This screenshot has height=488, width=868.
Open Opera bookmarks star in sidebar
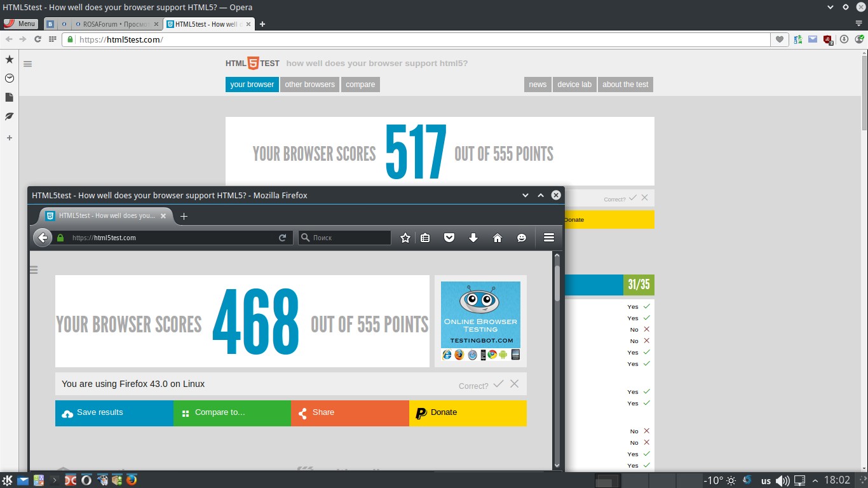(x=10, y=59)
